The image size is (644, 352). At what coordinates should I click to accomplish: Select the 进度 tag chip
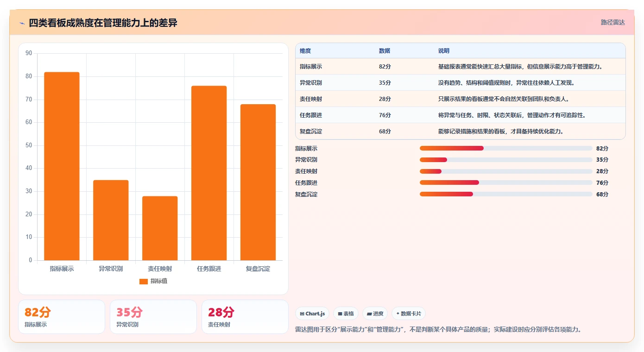pos(375,314)
